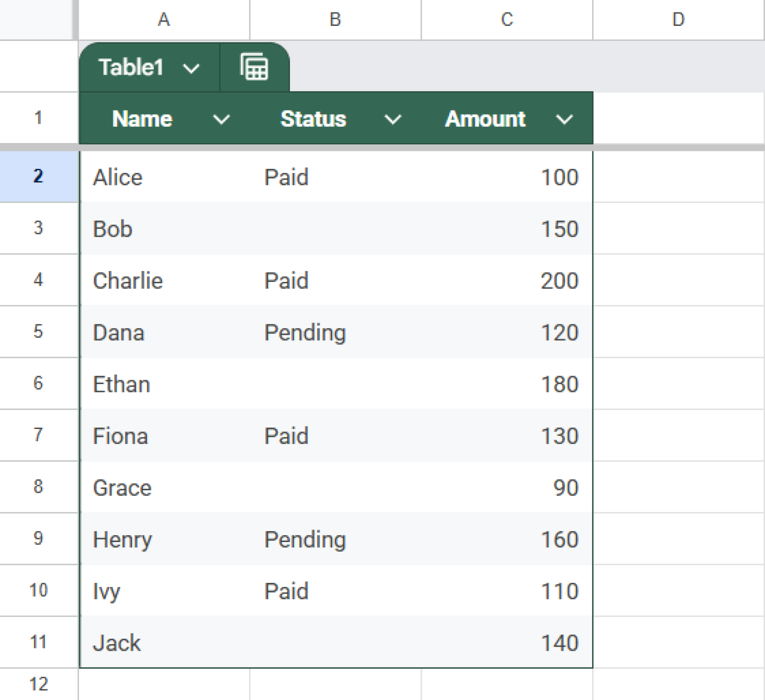Open the Amount column filter dropdown

pos(564,119)
